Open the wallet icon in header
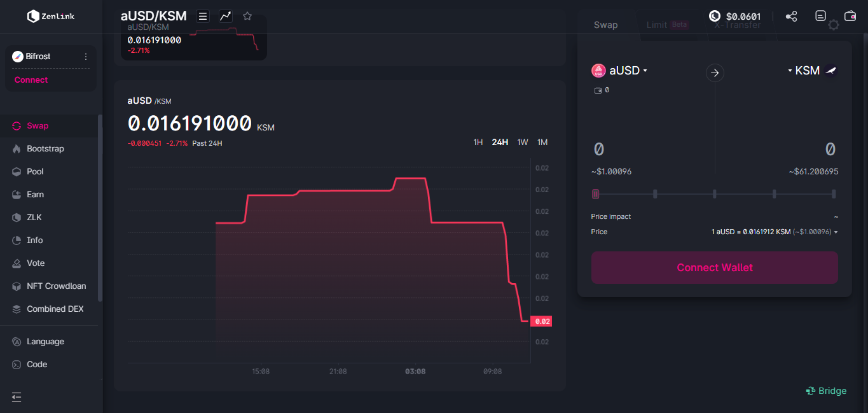 coord(850,16)
